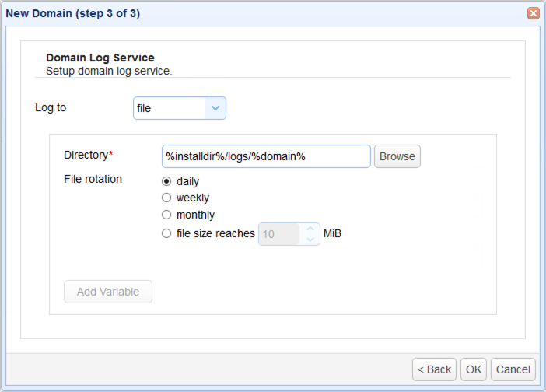
Task: Click into the Directory path input field
Action: (265, 156)
